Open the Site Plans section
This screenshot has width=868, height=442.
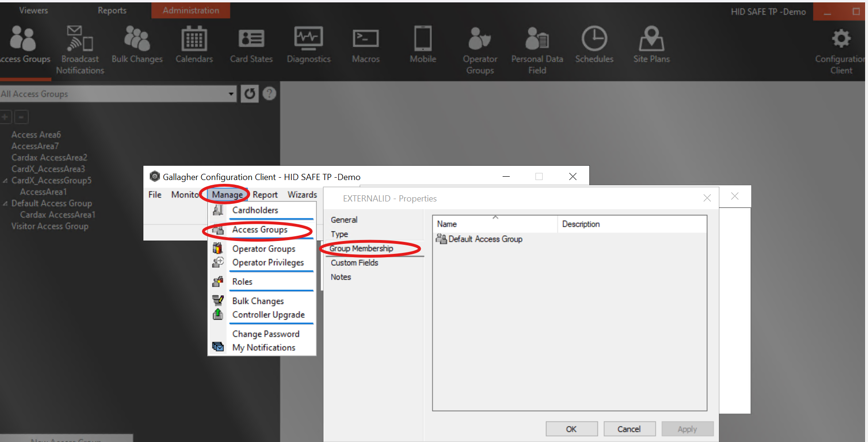pos(652,45)
